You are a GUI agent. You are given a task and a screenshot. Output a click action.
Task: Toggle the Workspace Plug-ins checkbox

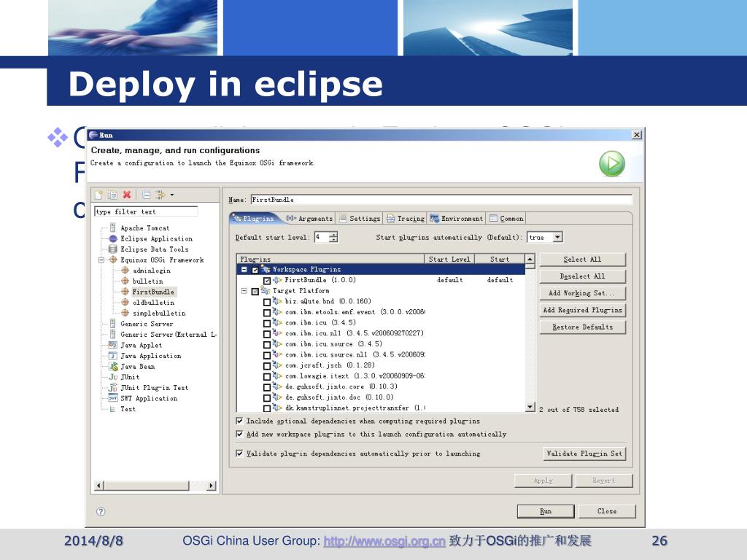[x=255, y=270]
